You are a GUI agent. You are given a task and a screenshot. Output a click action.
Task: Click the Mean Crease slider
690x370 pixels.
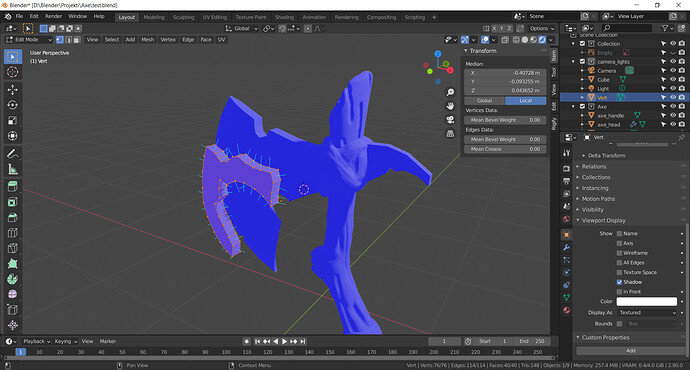[505, 149]
